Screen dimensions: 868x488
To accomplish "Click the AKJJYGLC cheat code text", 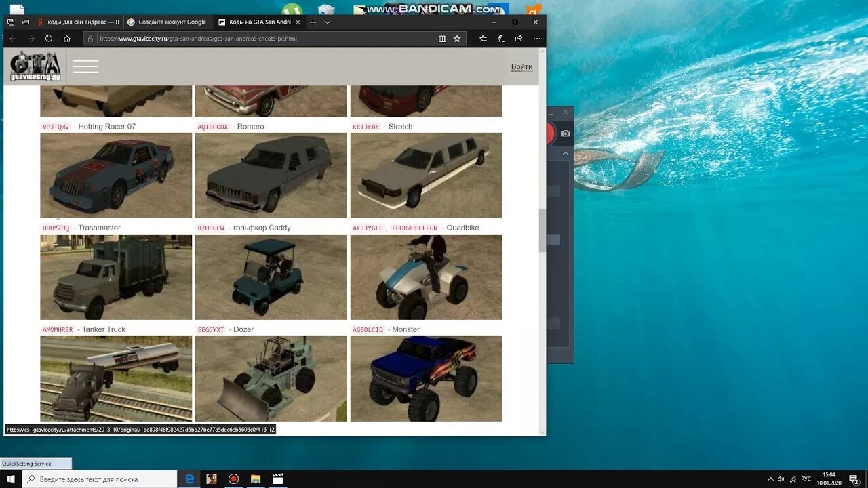I will pyautogui.click(x=368, y=228).
